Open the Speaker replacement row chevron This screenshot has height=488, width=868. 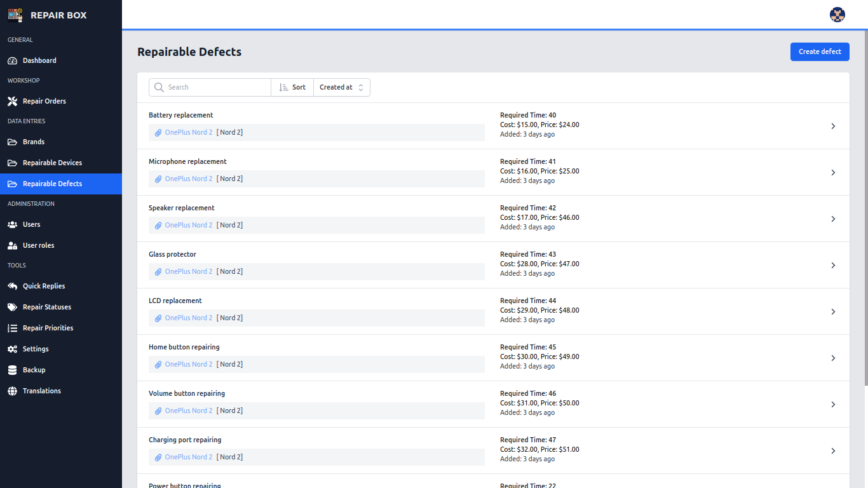(x=833, y=219)
